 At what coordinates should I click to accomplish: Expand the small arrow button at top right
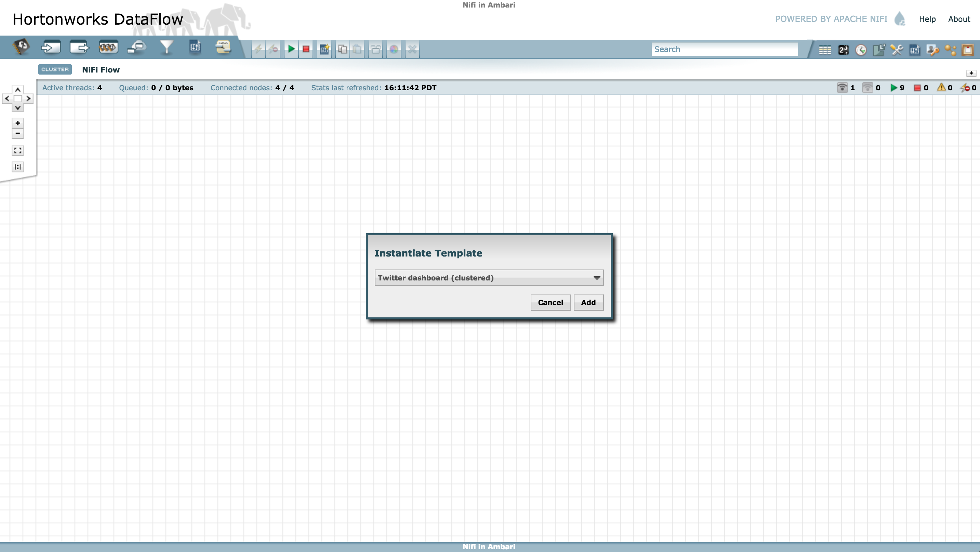coord(971,73)
